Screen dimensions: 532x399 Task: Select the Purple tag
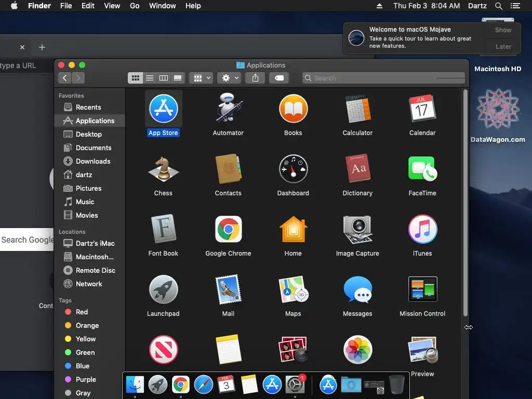pyautogui.click(x=89, y=379)
